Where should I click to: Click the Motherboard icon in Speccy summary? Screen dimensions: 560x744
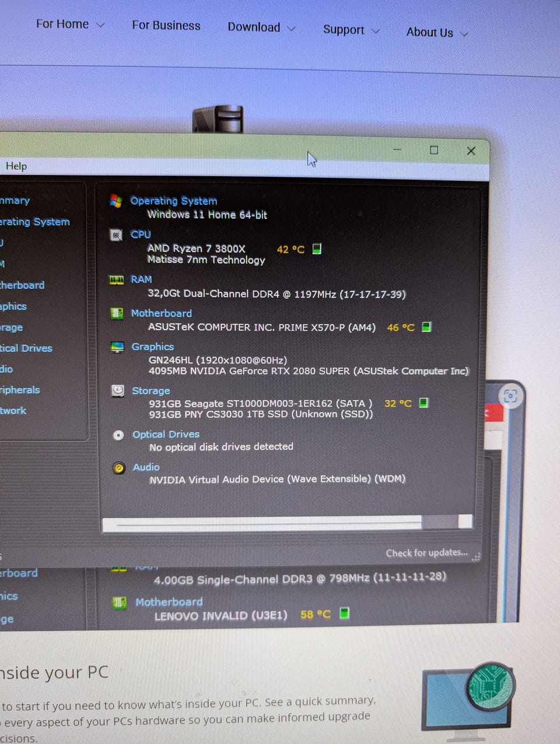click(x=117, y=314)
